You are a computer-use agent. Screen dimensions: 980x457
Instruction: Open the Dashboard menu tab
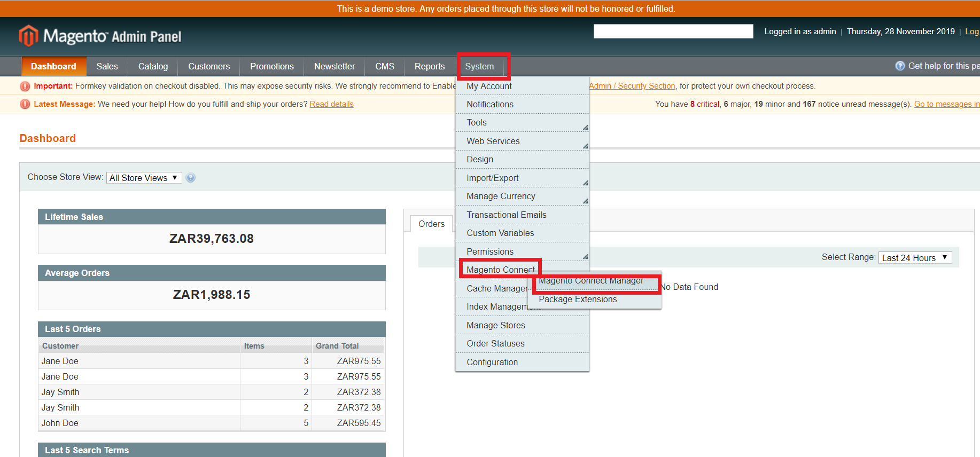point(53,66)
